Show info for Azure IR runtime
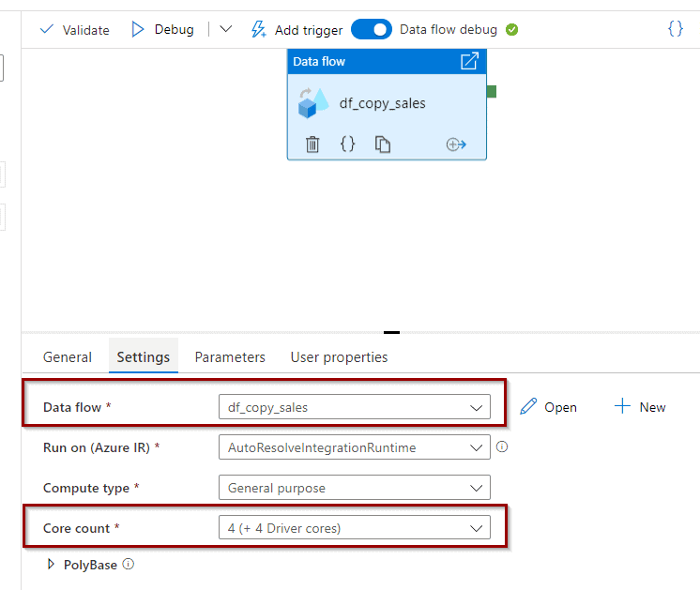 click(x=502, y=446)
